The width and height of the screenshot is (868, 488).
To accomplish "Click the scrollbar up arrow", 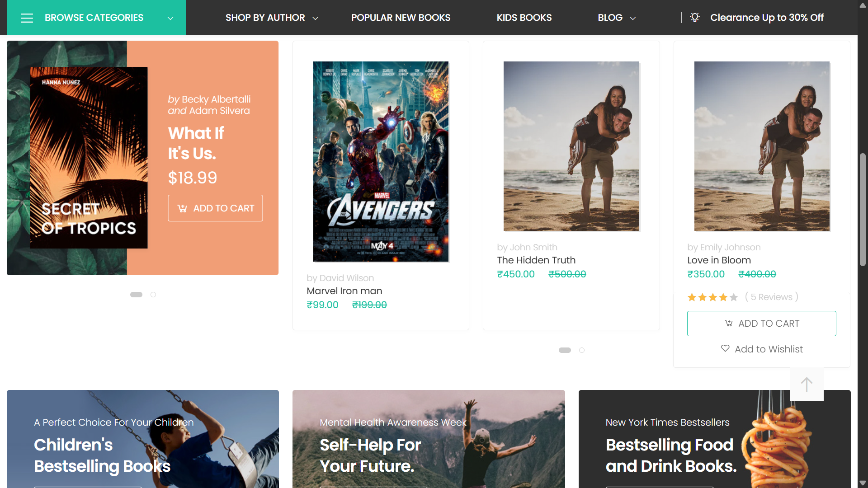I will coord(863,5).
